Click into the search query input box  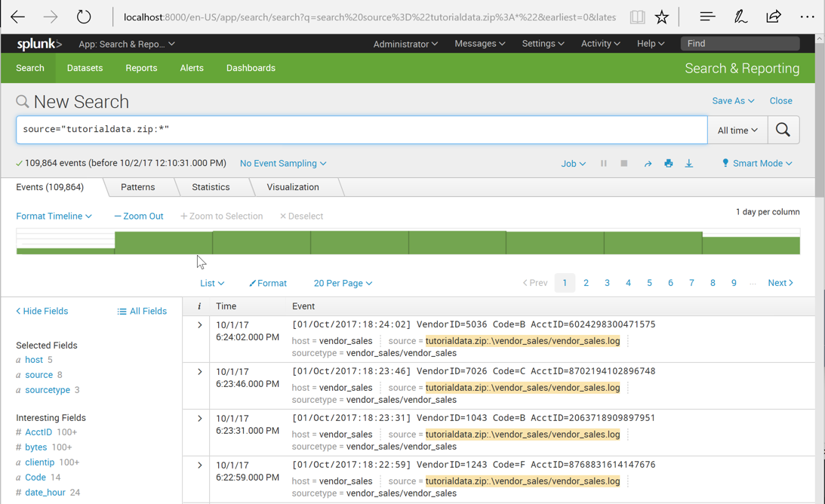click(x=361, y=130)
